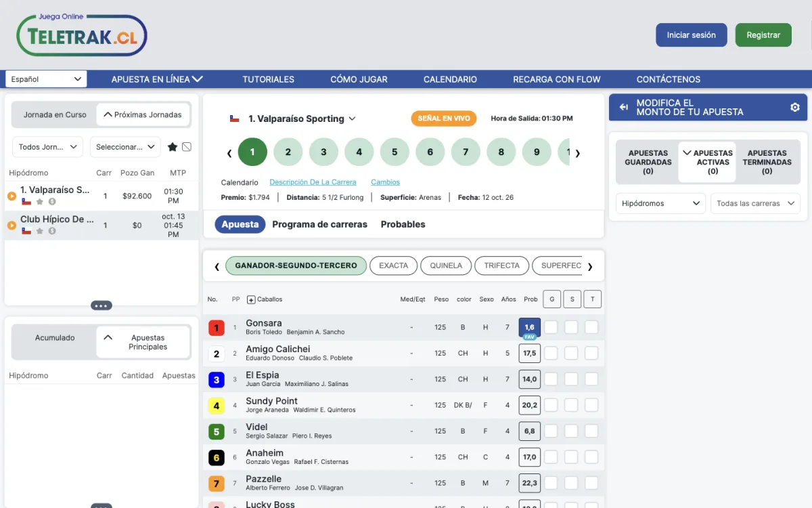This screenshot has height=508, width=812.
Task: Open the Teletrak.cl logo home link
Action: tap(82, 35)
